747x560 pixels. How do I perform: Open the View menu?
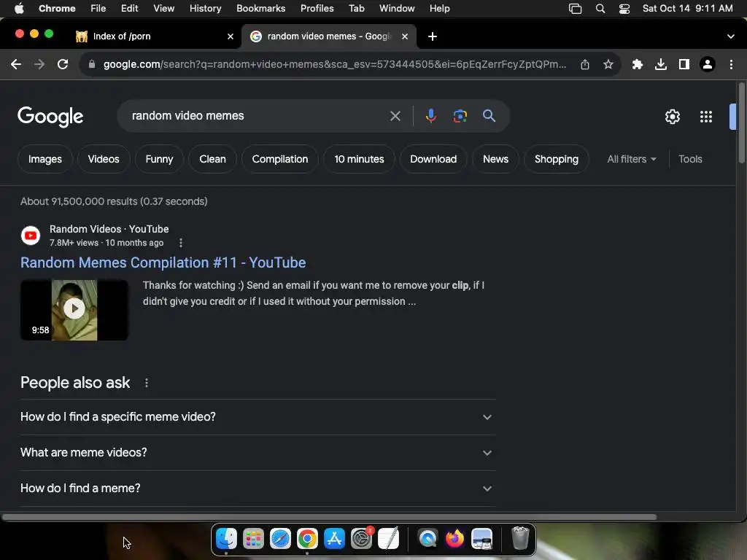[x=163, y=9]
